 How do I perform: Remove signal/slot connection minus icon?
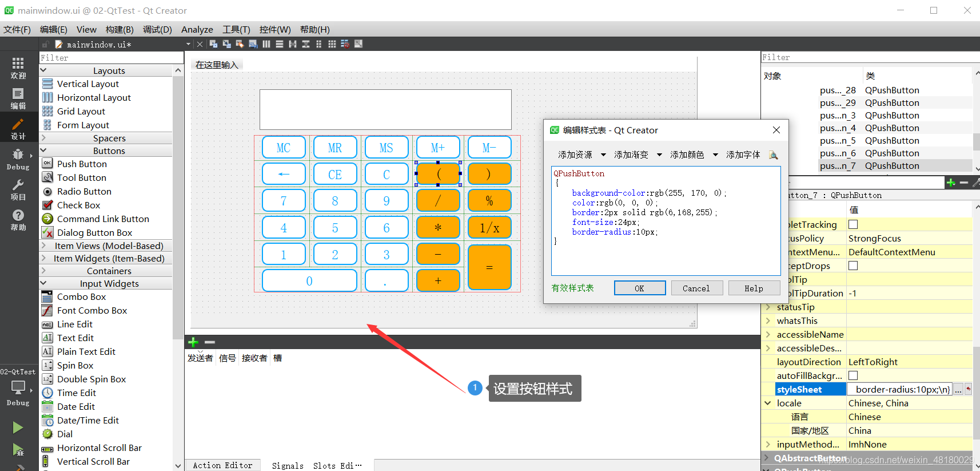(x=210, y=342)
